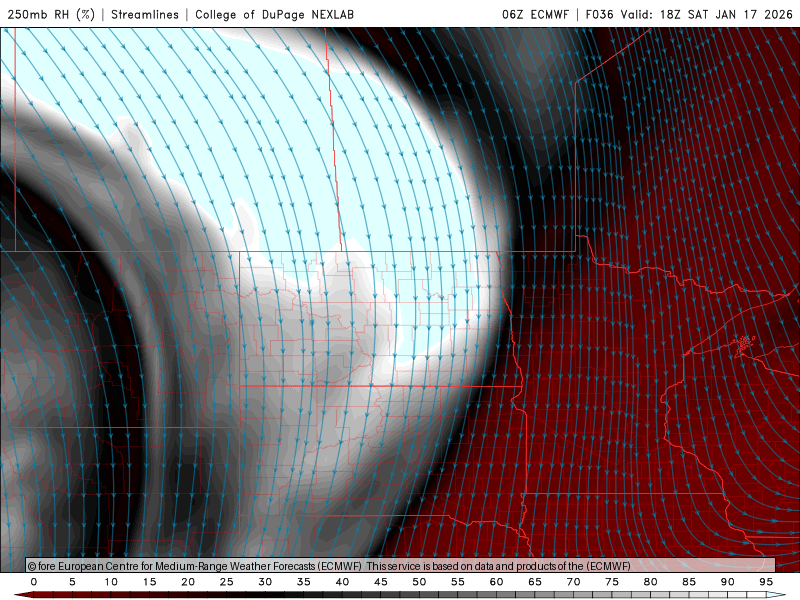Click the '250mb RH (%)' title text
This screenshot has width=800, height=600.
[51, 14]
